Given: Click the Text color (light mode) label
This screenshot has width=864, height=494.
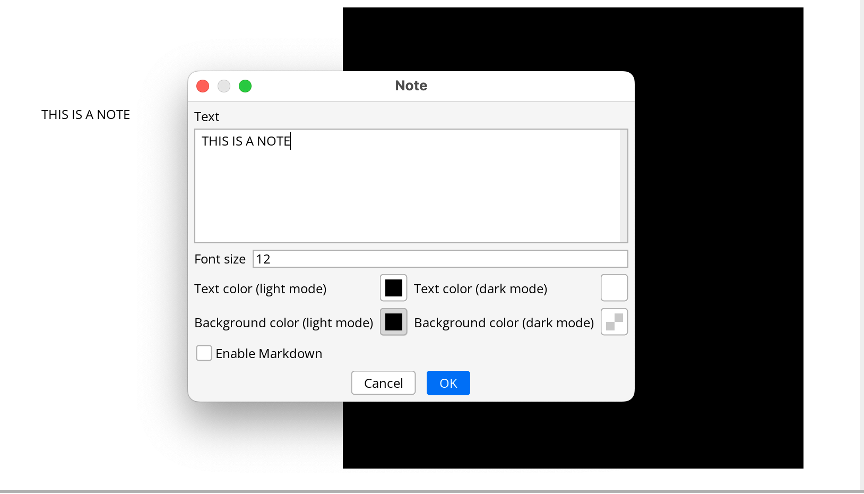Looking at the screenshot, I should 260,289.
